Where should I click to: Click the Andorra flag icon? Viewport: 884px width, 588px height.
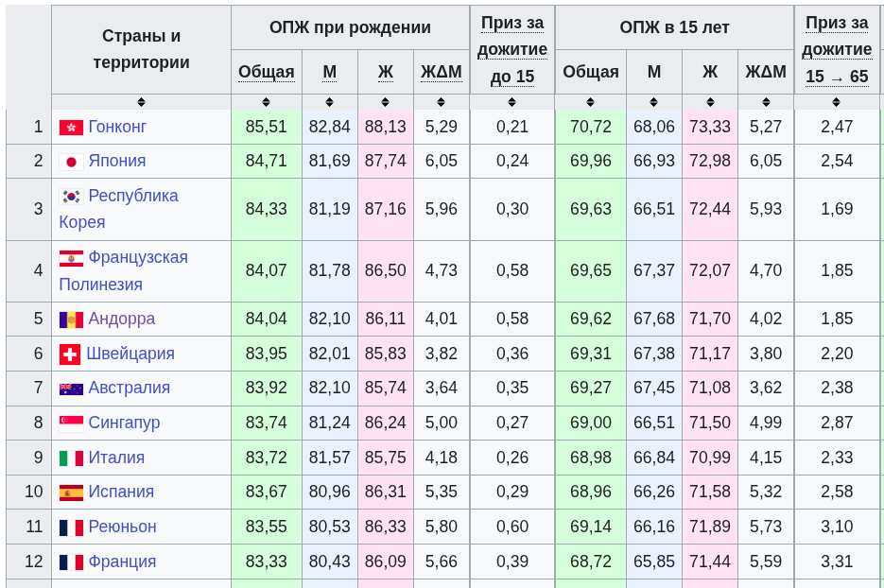pyautogui.click(x=71, y=320)
